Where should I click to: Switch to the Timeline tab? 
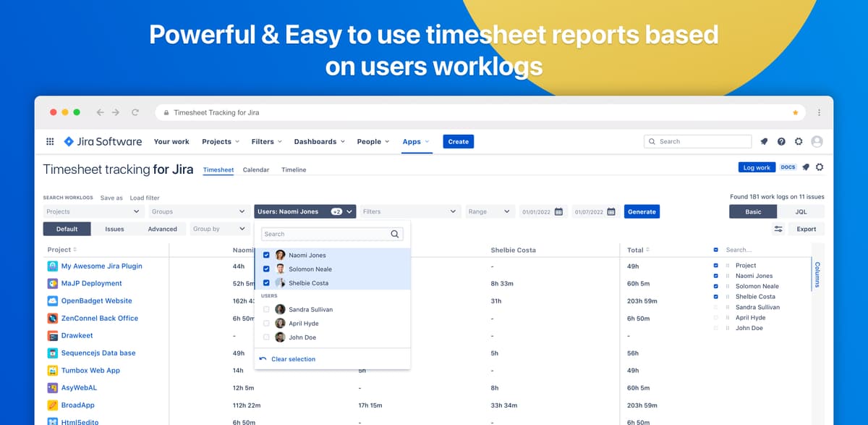(294, 169)
